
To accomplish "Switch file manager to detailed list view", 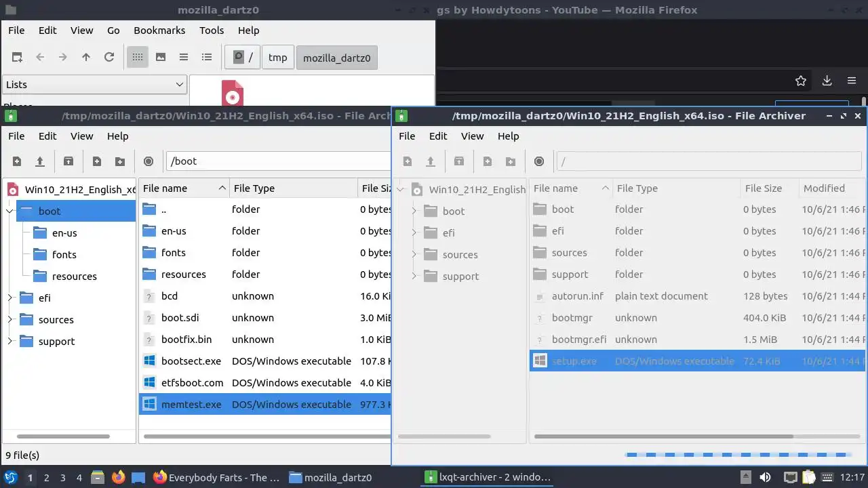I will pyautogui.click(x=207, y=57).
